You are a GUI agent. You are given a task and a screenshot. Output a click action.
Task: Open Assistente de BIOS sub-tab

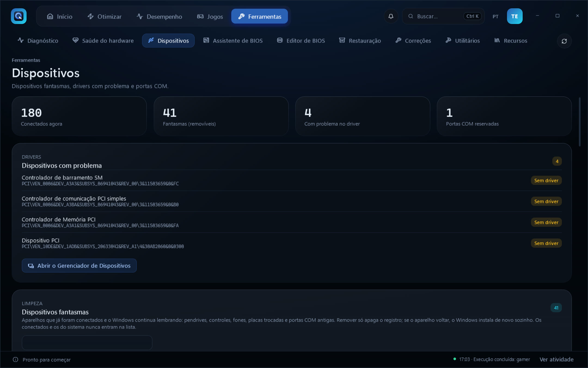[233, 41]
